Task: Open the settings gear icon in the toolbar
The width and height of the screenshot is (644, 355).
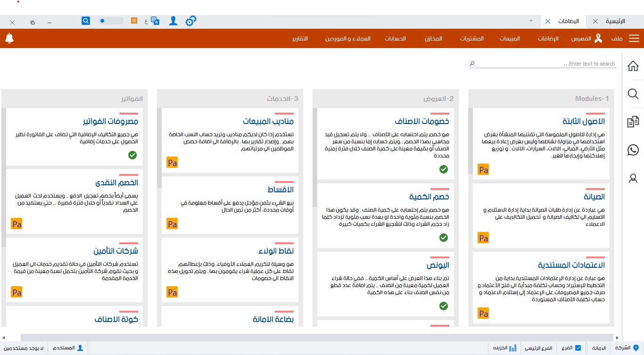Action: coord(191,21)
